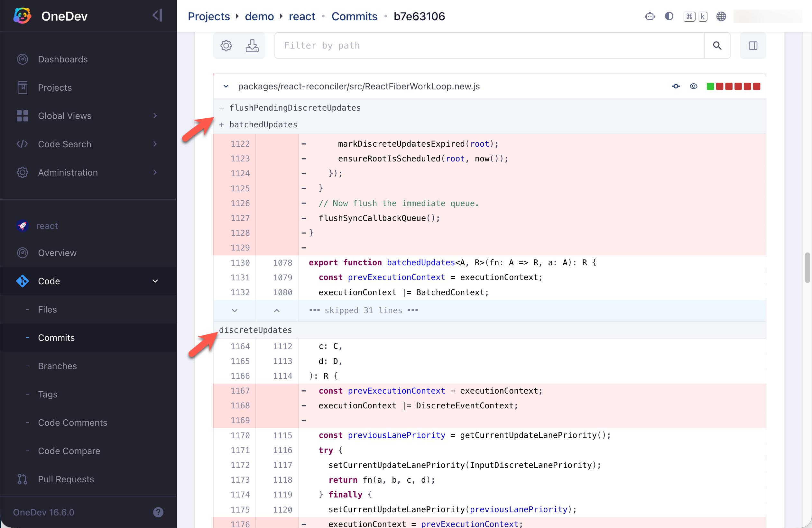Click old line number 1122
812x528 pixels.
tap(240, 144)
